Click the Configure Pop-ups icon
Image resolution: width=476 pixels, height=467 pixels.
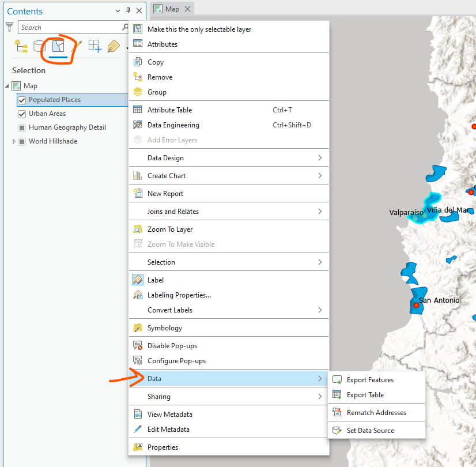[x=138, y=361]
